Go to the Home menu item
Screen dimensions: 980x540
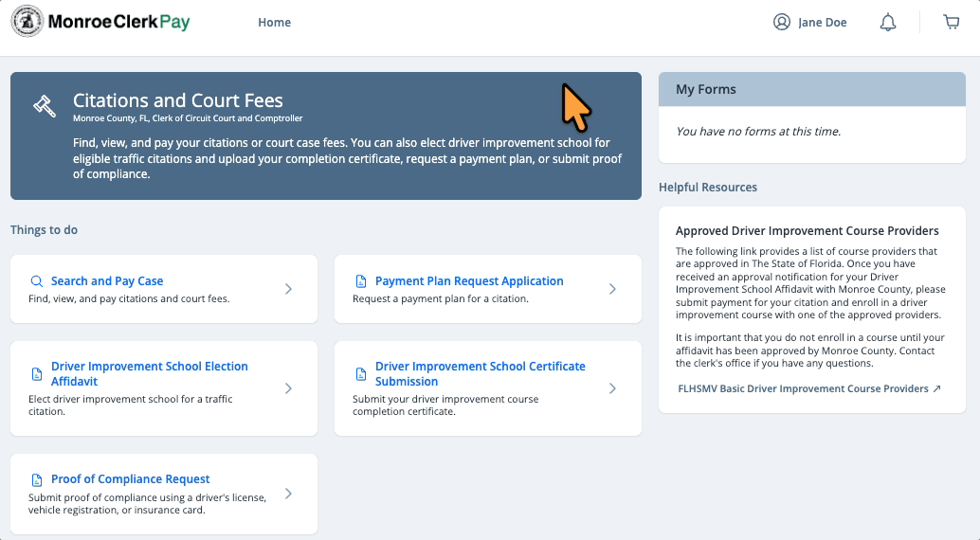tap(274, 23)
